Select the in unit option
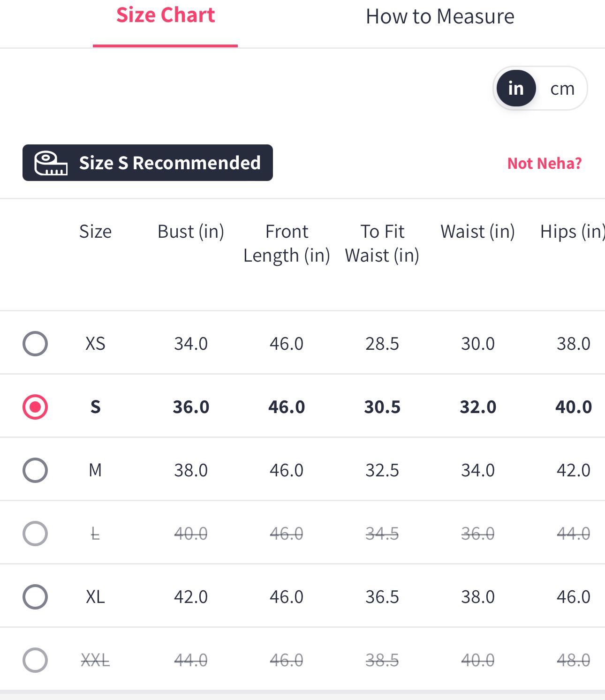Viewport: 605px width, 700px height. pyautogui.click(x=516, y=89)
